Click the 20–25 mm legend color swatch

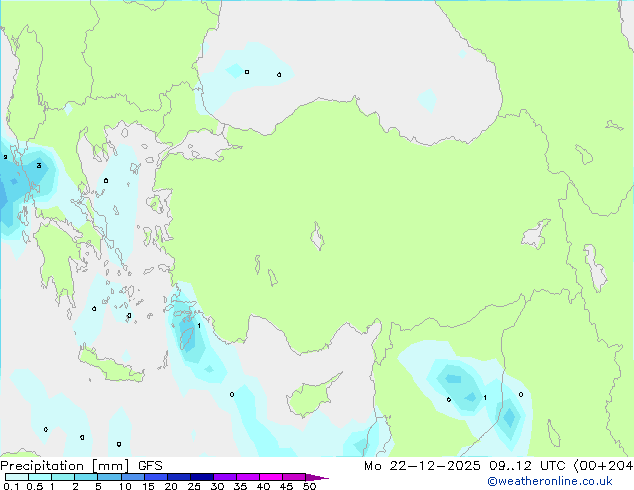tap(179, 477)
